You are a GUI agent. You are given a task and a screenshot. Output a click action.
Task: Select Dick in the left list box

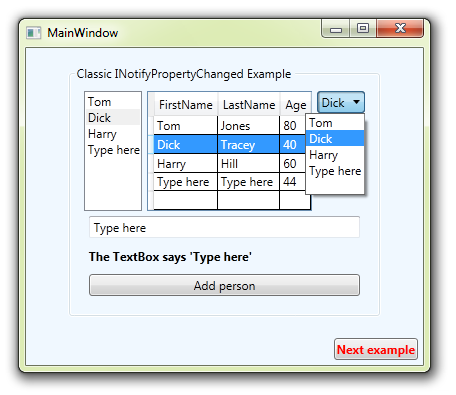pyautogui.click(x=113, y=117)
